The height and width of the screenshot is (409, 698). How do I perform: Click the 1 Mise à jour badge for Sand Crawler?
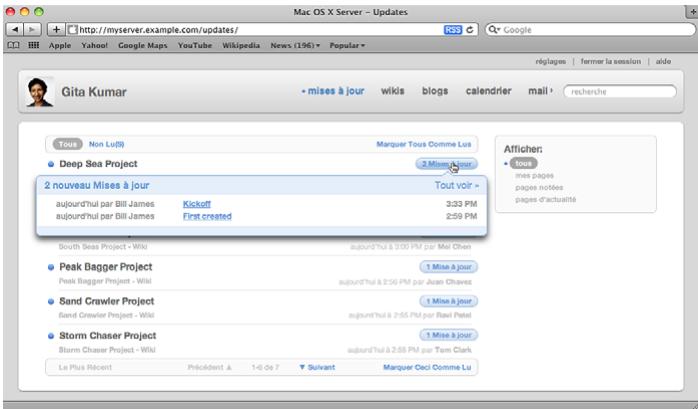click(449, 301)
